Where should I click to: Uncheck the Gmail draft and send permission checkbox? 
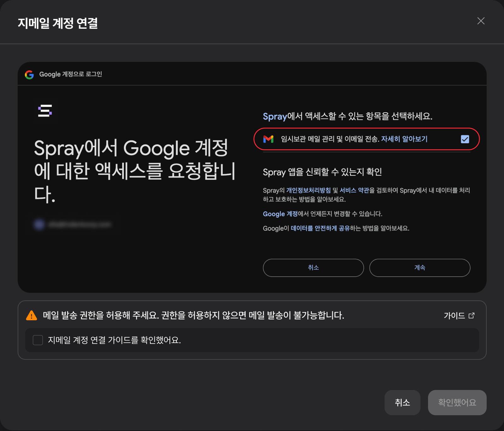click(465, 139)
